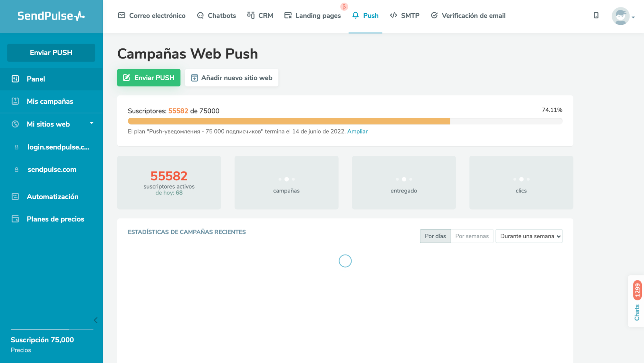
Task: Click the 55582 suscriptores activos card
Action: 169,182
